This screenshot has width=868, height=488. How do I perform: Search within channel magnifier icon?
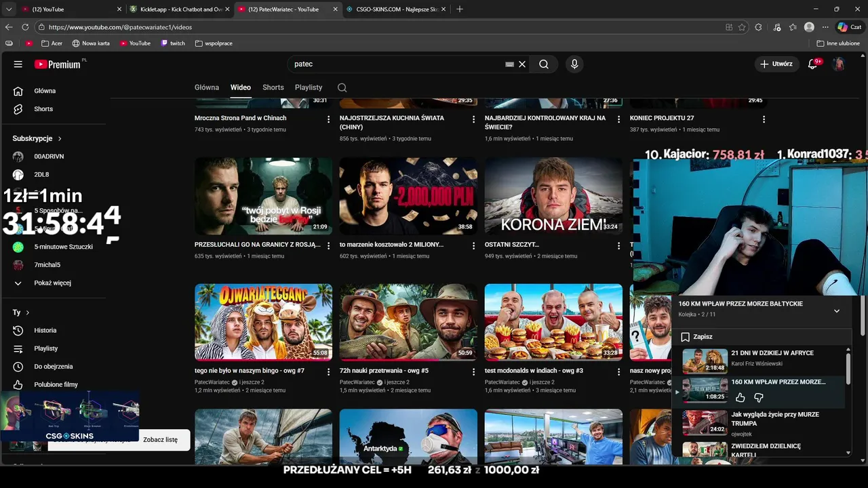tap(342, 87)
